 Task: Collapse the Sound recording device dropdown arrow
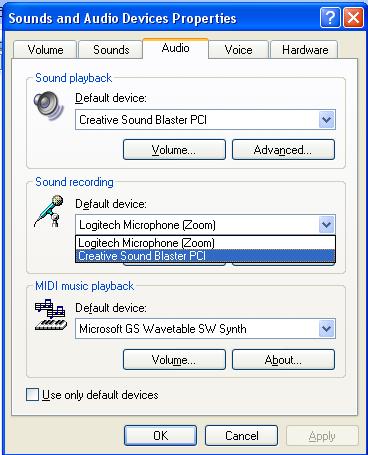point(326,225)
